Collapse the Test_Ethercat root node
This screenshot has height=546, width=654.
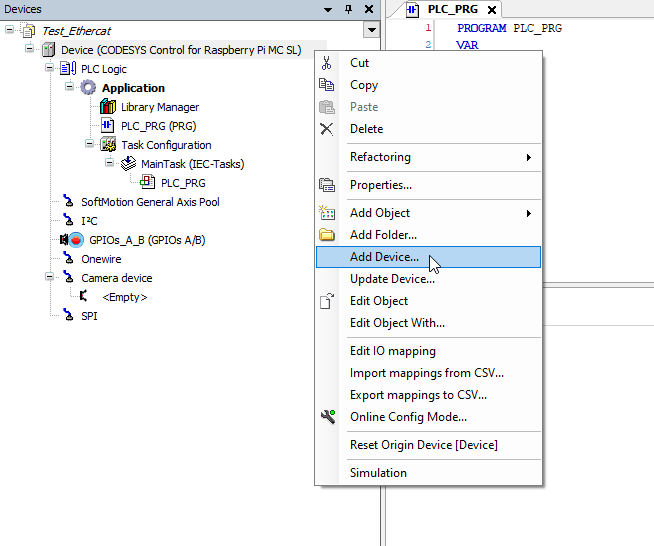[9, 29]
